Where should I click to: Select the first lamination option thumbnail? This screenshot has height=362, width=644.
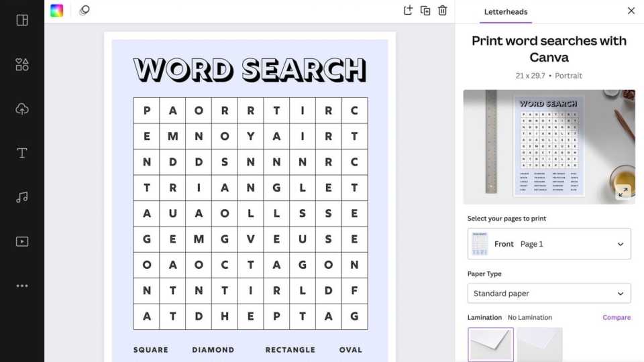coord(490,345)
